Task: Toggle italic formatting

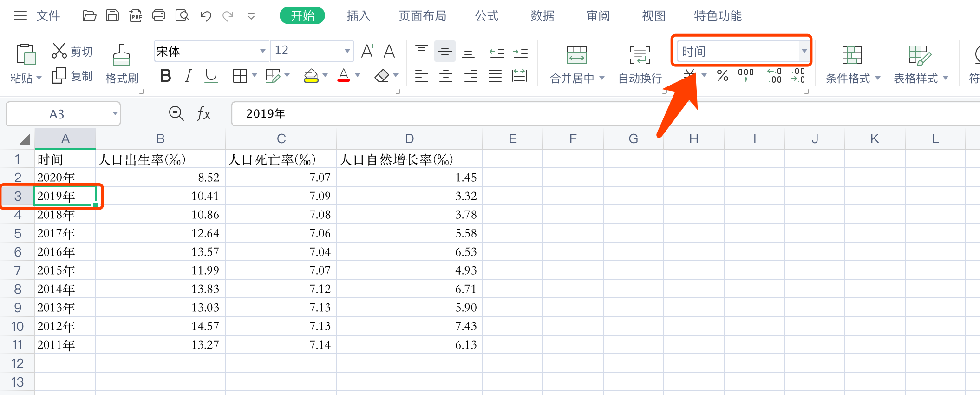Action: tap(188, 75)
